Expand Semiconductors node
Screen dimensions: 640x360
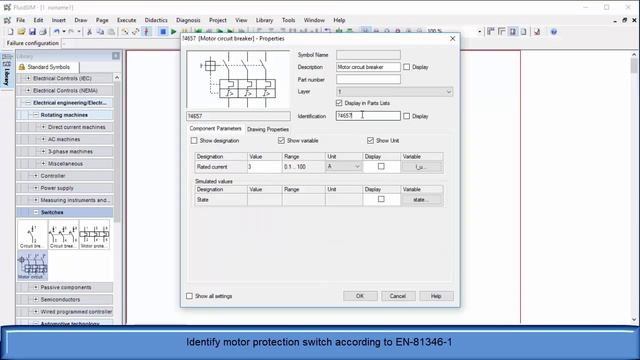36,300
